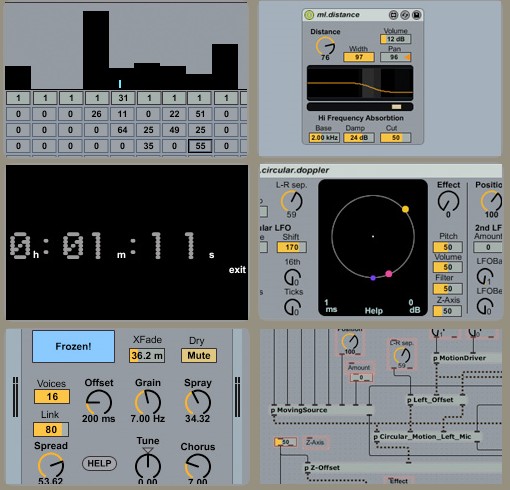
Task: Click the Cut value 50 in ml.distance
Action: click(x=396, y=138)
